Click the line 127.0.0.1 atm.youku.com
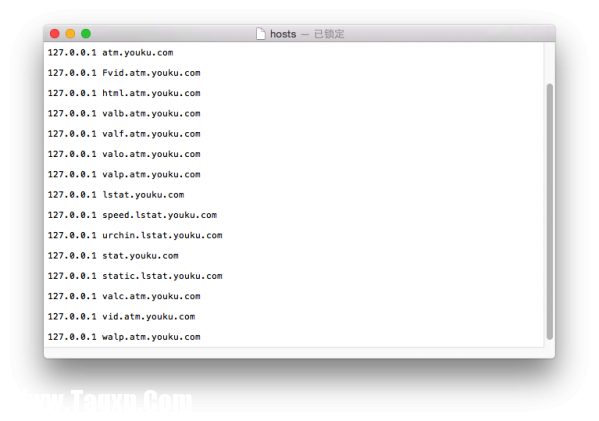Image resolution: width=599 pixels, height=421 pixels. (x=110, y=53)
